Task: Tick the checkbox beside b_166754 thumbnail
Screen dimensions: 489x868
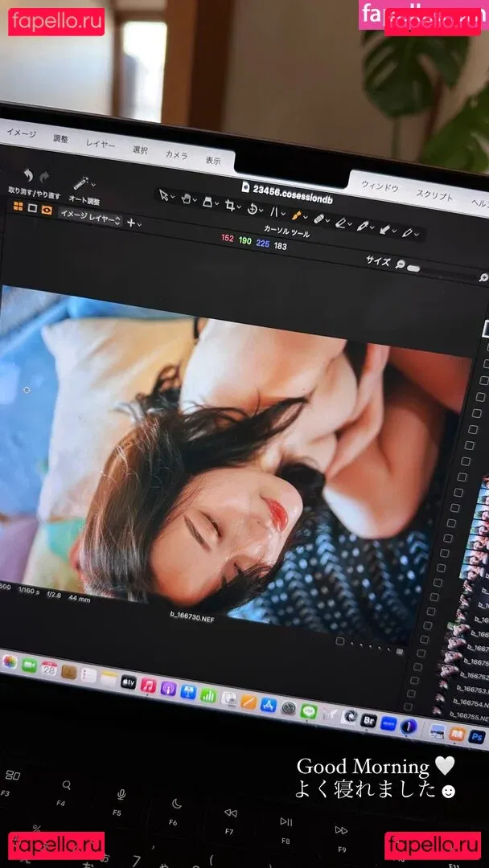Action: click(x=410, y=694)
